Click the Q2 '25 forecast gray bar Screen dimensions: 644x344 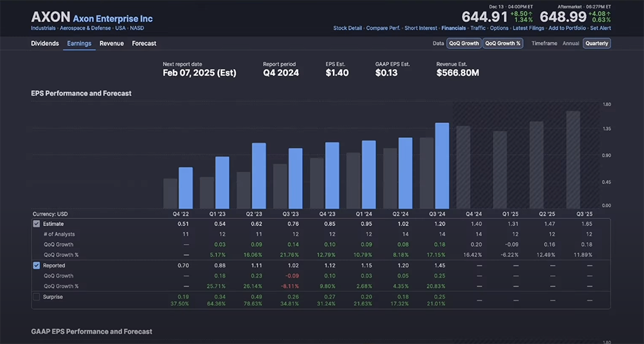536,165
